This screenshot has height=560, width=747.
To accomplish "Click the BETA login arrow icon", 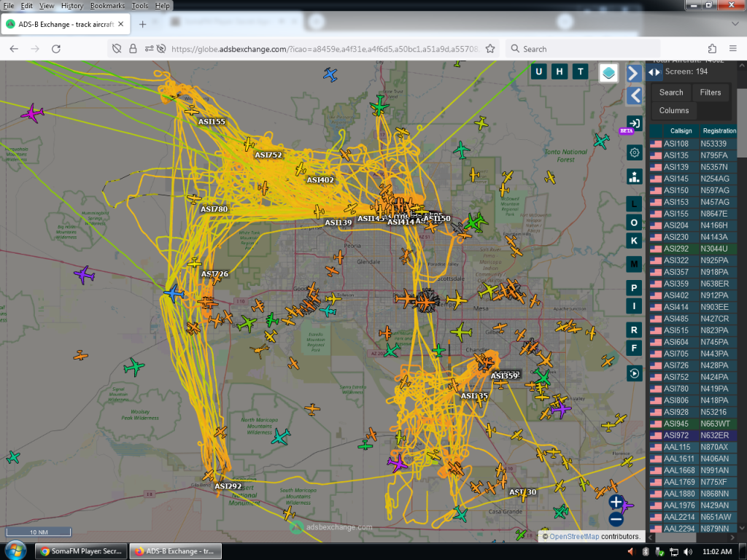I will click(x=634, y=122).
